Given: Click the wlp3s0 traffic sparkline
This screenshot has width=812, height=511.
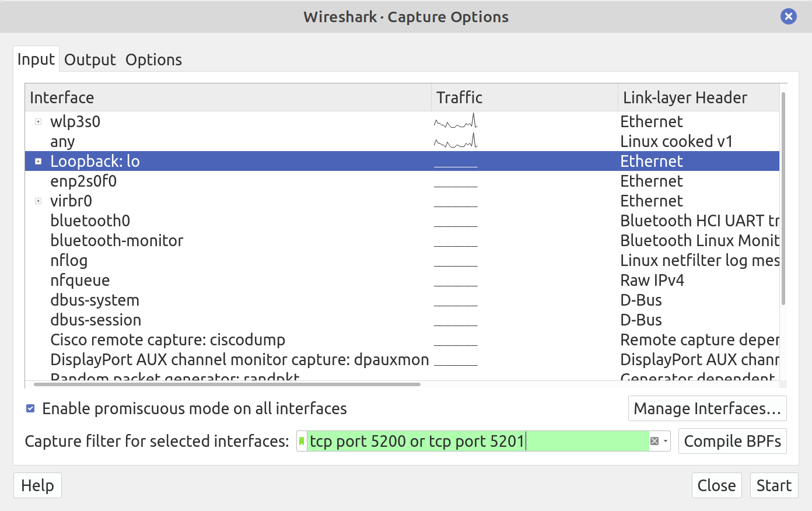Looking at the screenshot, I should [x=456, y=121].
